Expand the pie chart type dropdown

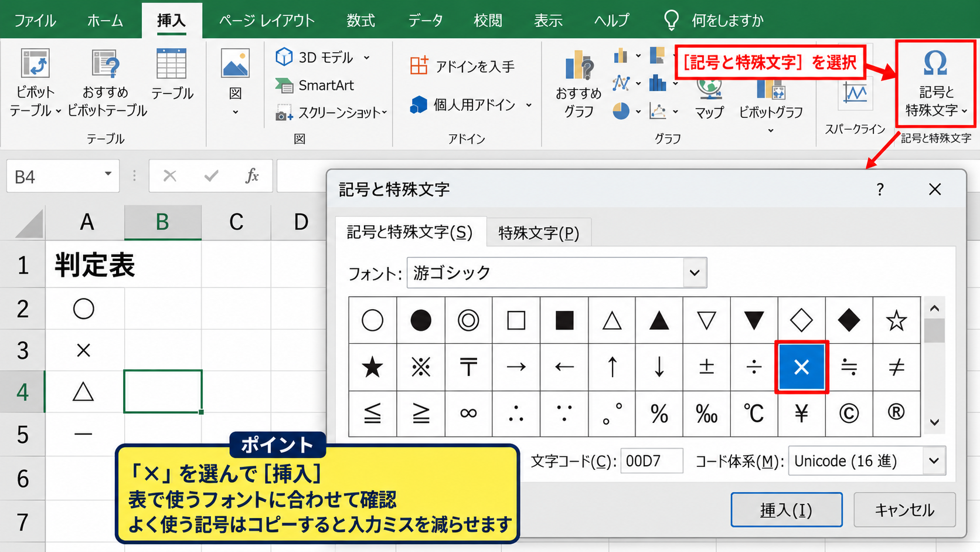(x=638, y=111)
